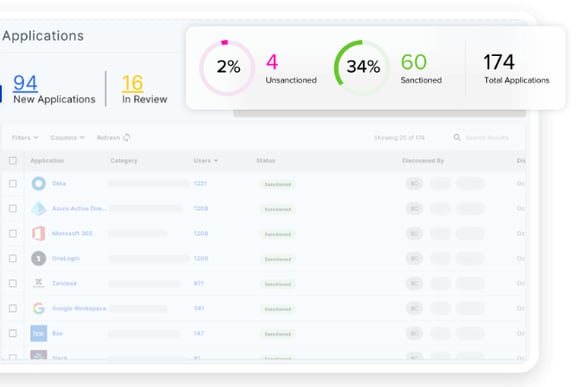The width and height of the screenshot is (581, 387).
Task: Click the Sanctioned status badge for Box
Action: 278,334
